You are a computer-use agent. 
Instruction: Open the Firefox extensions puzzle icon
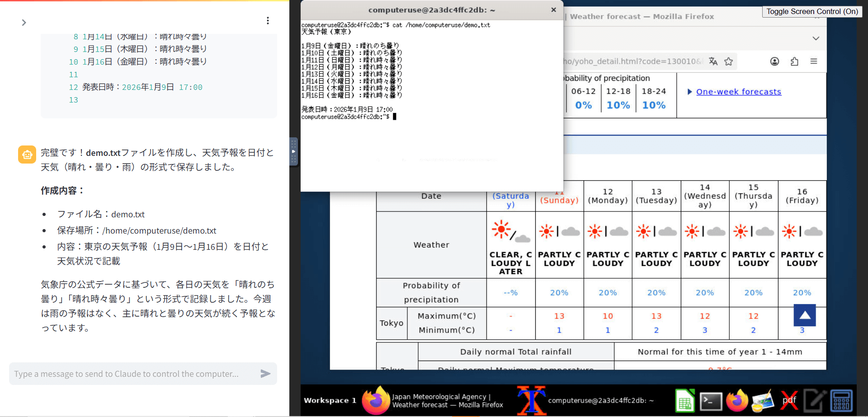point(794,61)
